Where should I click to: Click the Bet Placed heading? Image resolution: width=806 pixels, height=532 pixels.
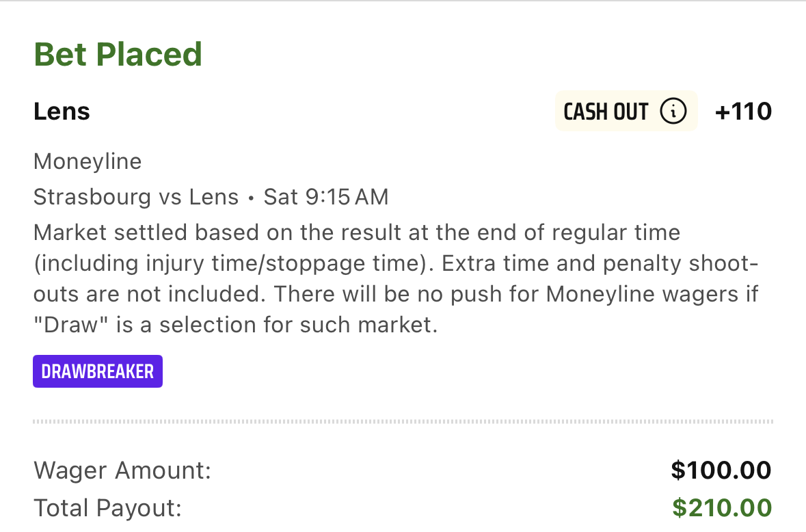tap(118, 54)
